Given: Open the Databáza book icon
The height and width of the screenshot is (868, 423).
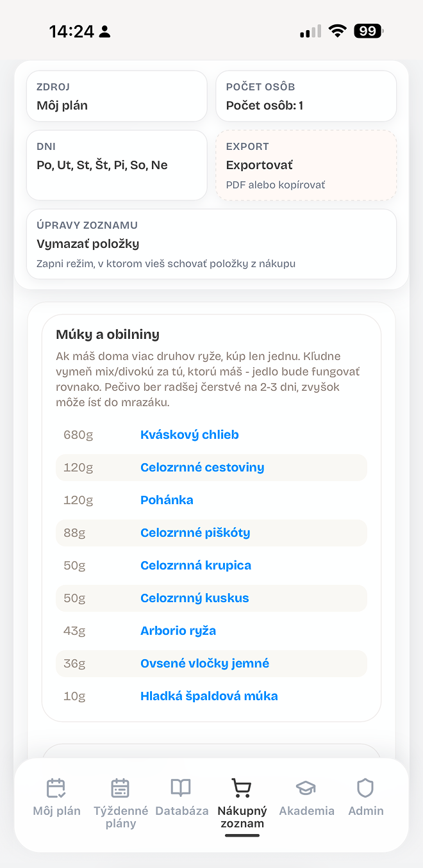Looking at the screenshot, I should click(x=181, y=788).
